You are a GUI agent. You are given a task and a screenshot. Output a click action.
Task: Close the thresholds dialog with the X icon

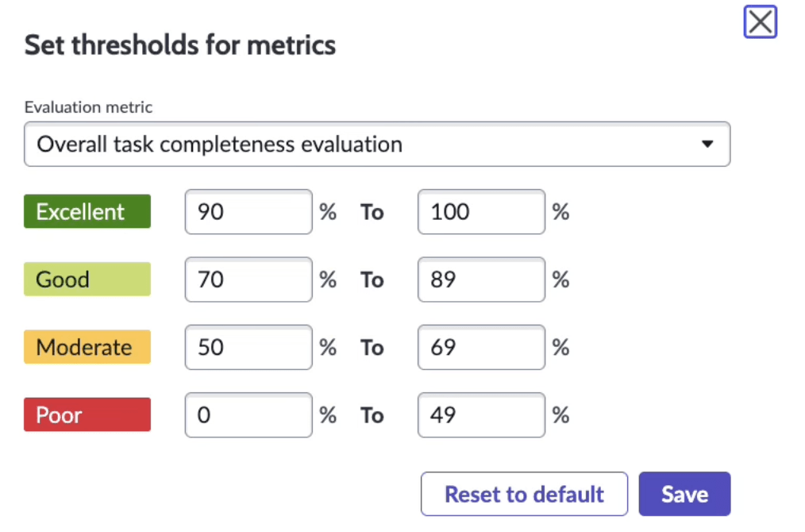pos(760,22)
